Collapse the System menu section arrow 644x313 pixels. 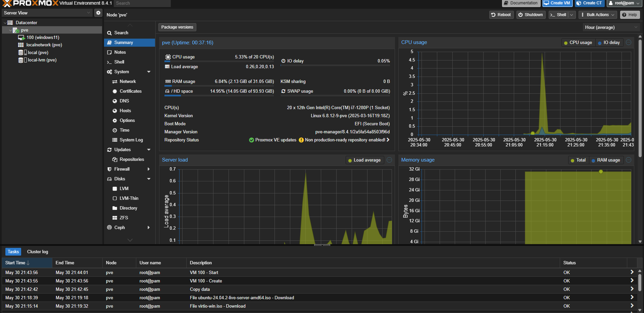point(149,72)
